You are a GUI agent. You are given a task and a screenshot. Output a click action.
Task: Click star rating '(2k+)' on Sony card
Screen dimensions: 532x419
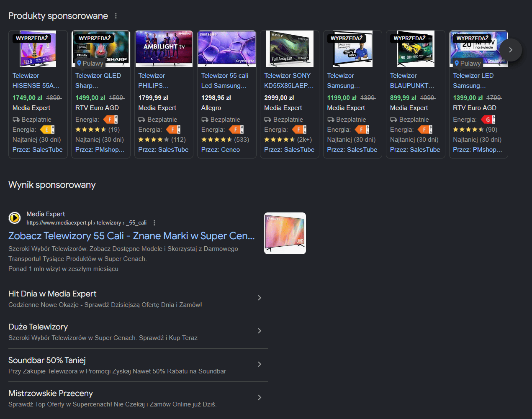click(288, 140)
